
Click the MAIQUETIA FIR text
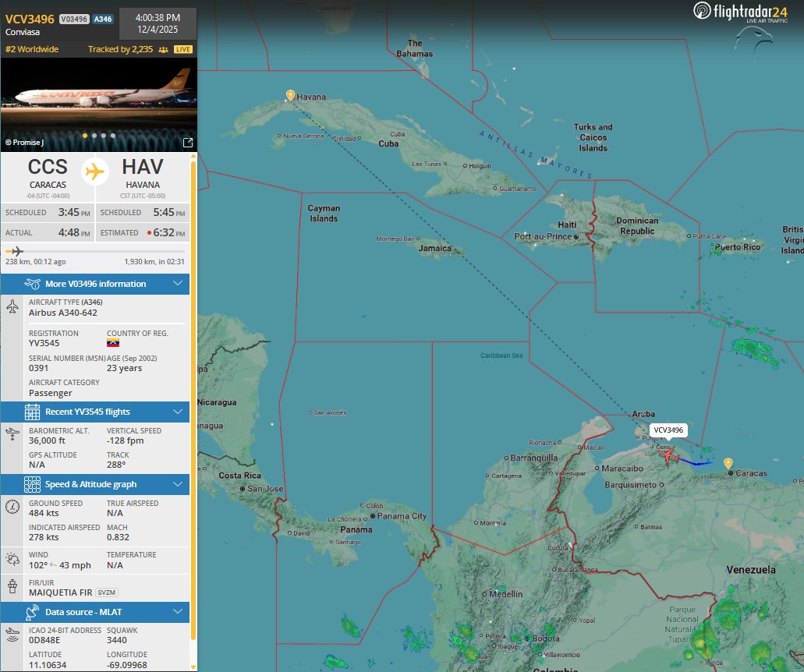pos(61,592)
